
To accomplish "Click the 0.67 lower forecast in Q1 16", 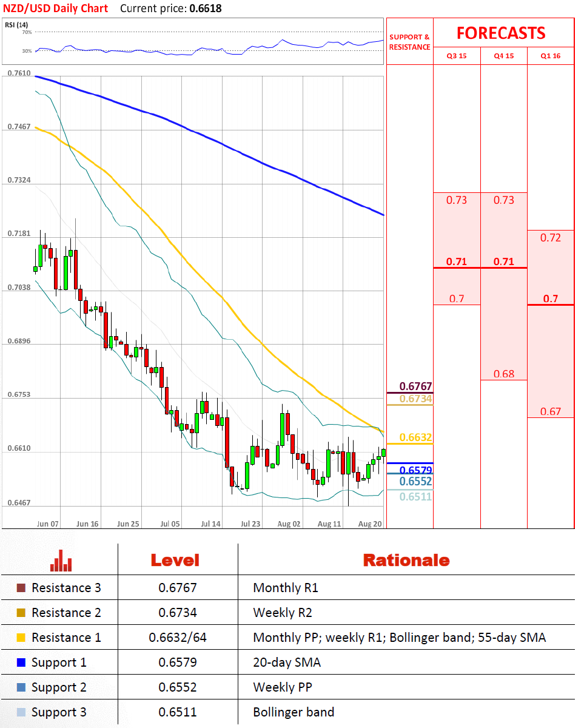I will pyautogui.click(x=551, y=411).
